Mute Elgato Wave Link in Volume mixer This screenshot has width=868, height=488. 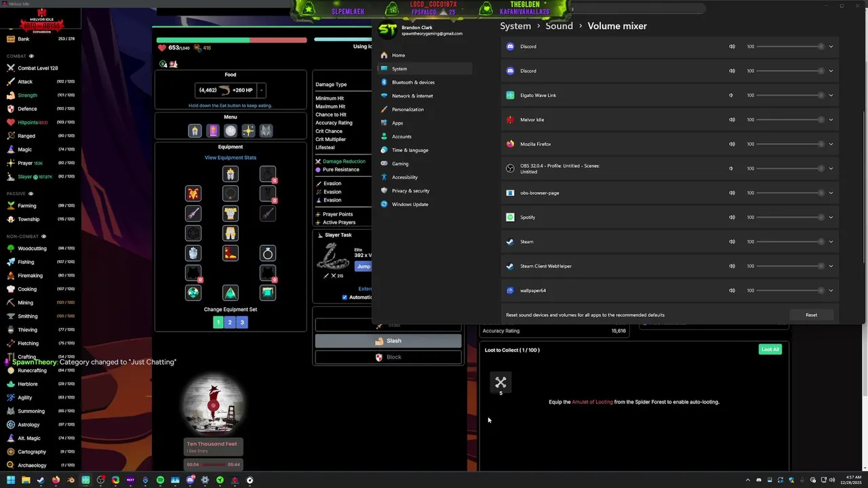click(x=731, y=96)
